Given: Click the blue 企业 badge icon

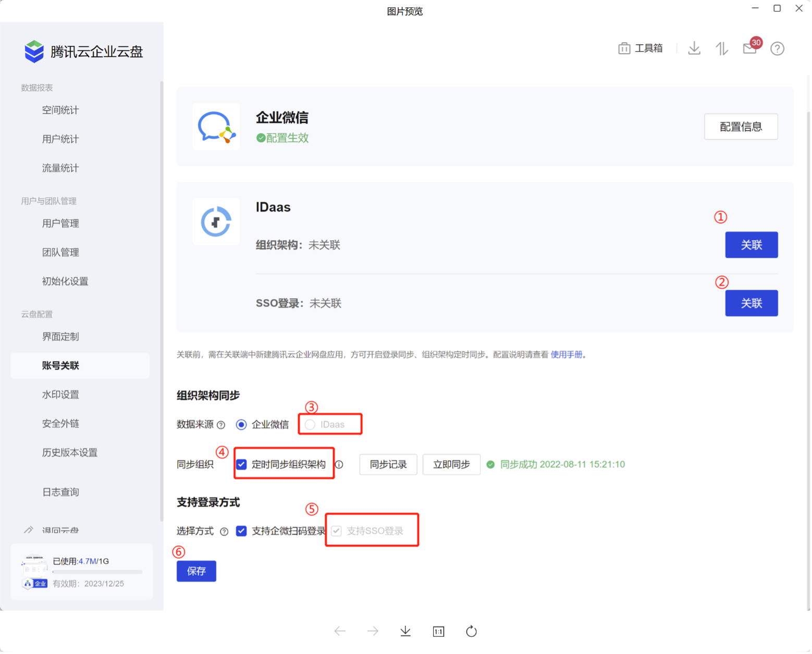Looking at the screenshot, I should (35, 584).
